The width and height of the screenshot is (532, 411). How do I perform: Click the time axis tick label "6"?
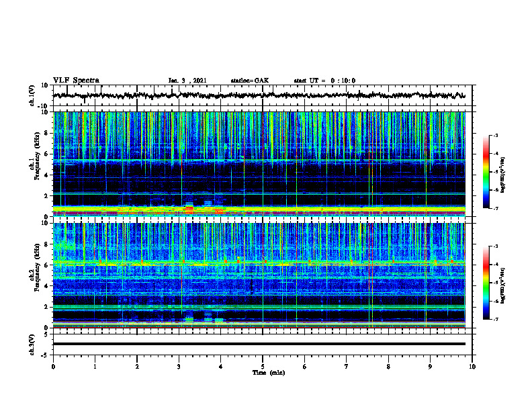coord(305,367)
